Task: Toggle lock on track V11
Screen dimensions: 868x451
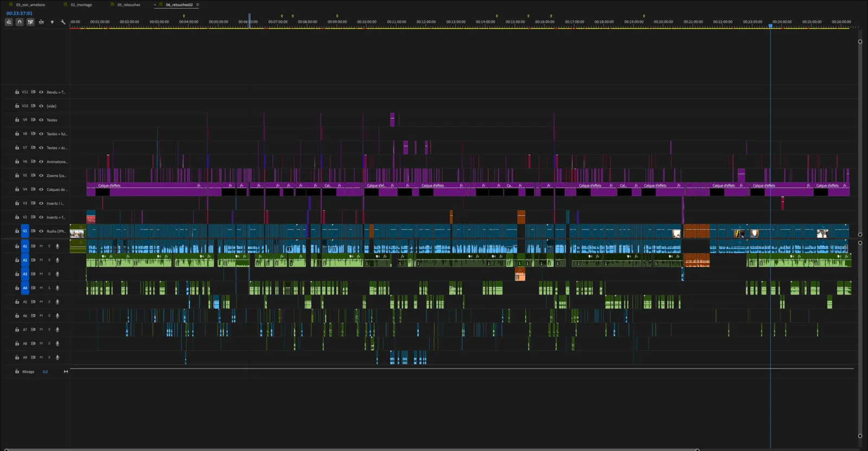Action: point(17,92)
